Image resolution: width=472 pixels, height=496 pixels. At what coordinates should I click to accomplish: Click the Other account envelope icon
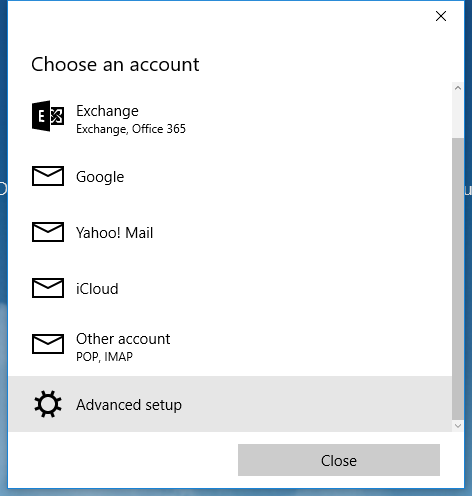pos(48,344)
